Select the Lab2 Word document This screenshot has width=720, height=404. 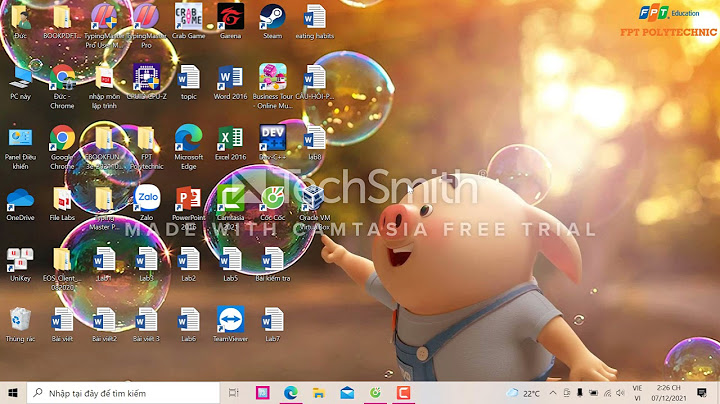[188, 264]
